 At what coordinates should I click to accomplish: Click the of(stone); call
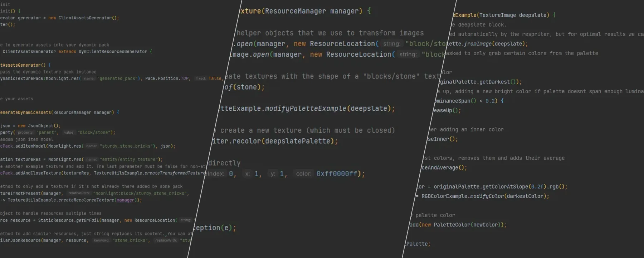245,87
